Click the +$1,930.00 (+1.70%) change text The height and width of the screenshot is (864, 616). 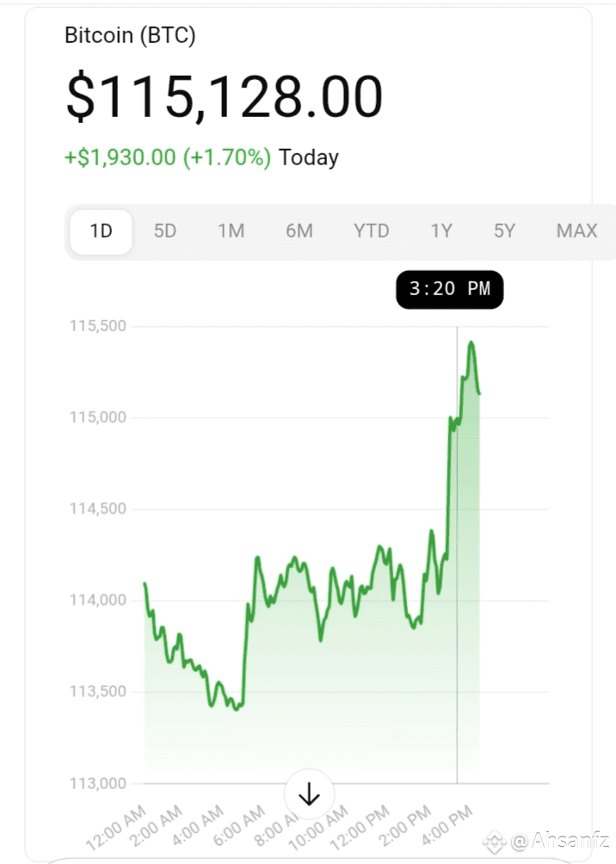tap(168, 157)
